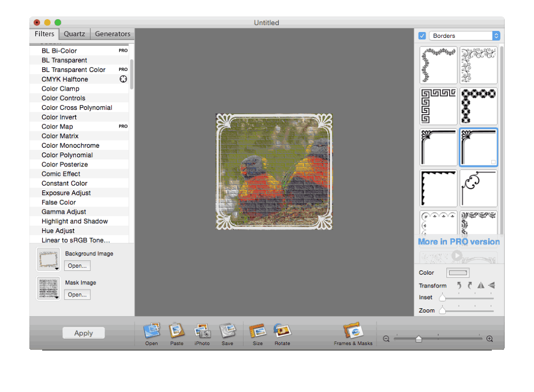Screen dimensions: 534x392
Task: Flip border vertically in Transform
Action: tap(491, 285)
